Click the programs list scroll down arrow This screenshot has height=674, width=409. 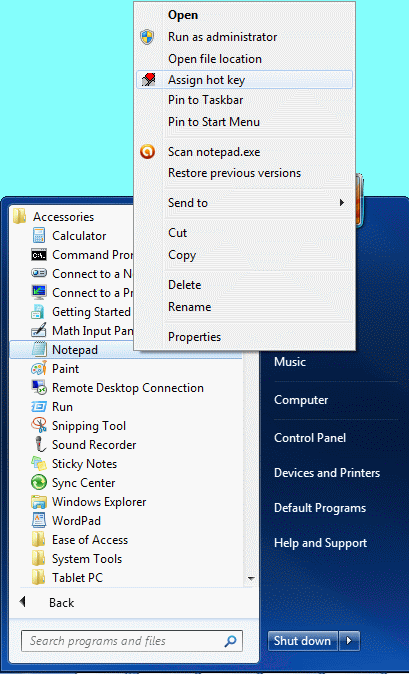click(x=251, y=578)
